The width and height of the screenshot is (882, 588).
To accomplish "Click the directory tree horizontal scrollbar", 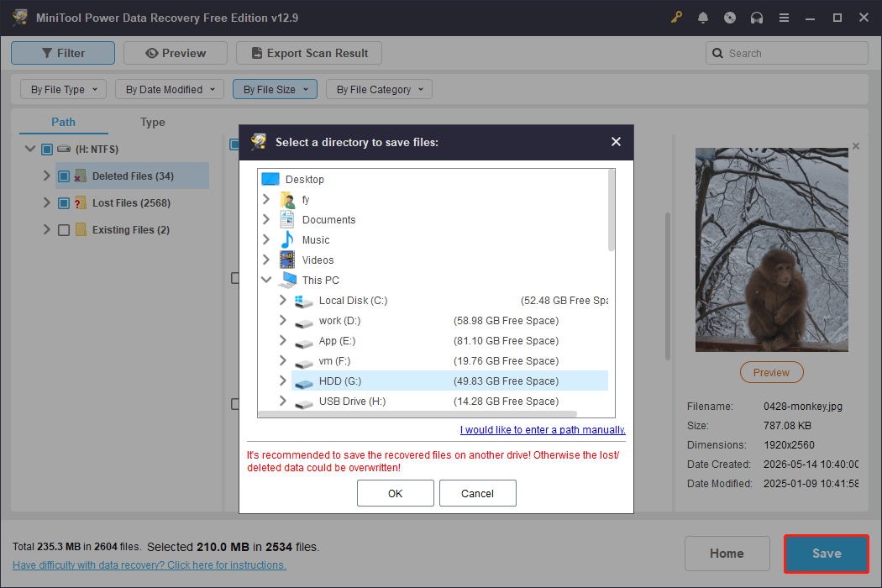I will click(x=417, y=413).
